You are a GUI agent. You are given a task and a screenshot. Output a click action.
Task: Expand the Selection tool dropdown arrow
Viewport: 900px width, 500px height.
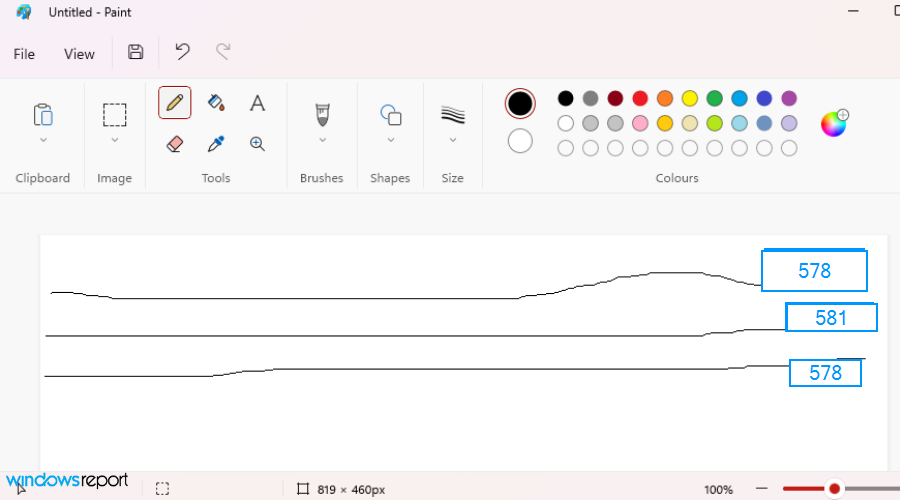pos(115,140)
